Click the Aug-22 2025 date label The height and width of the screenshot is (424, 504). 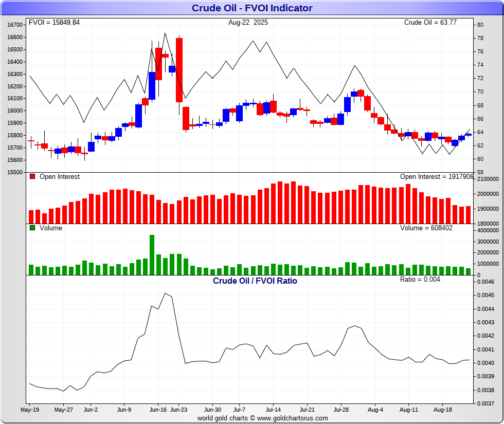click(248, 23)
